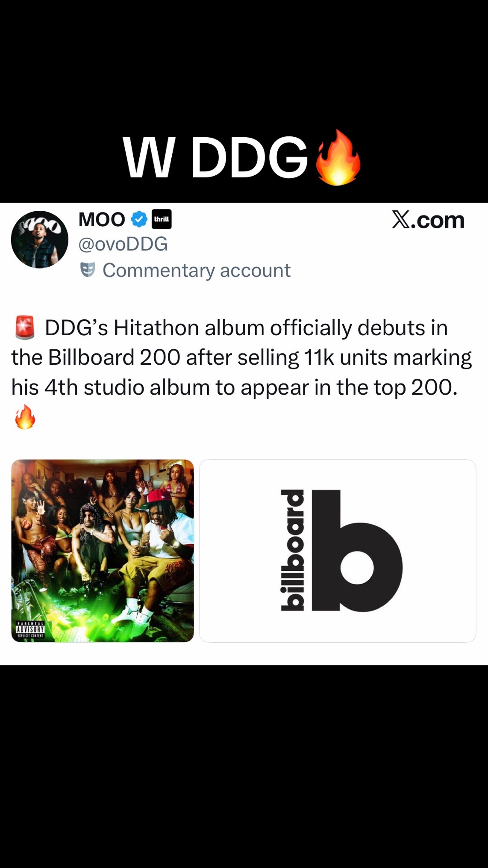
Task: Click the X logo in X.com
Action: pyautogui.click(x=401, y=220)
